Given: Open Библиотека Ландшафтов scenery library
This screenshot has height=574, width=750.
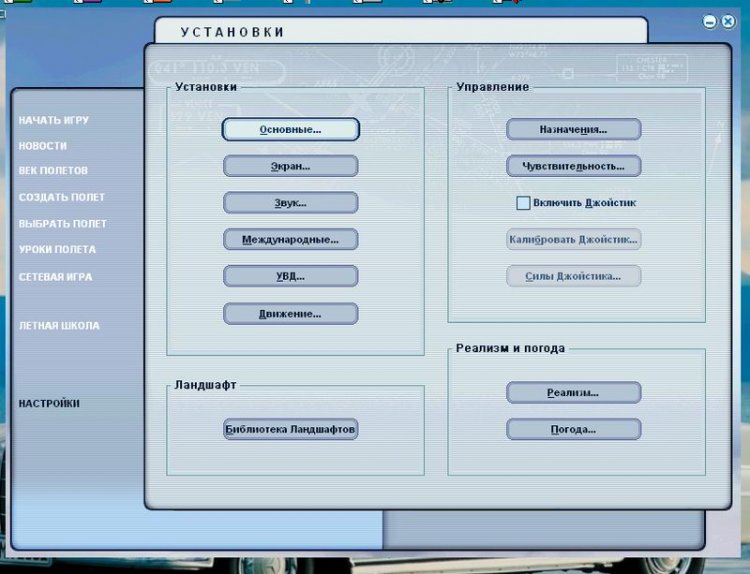Looking at the screenshot, I should (x=290, y=430).
